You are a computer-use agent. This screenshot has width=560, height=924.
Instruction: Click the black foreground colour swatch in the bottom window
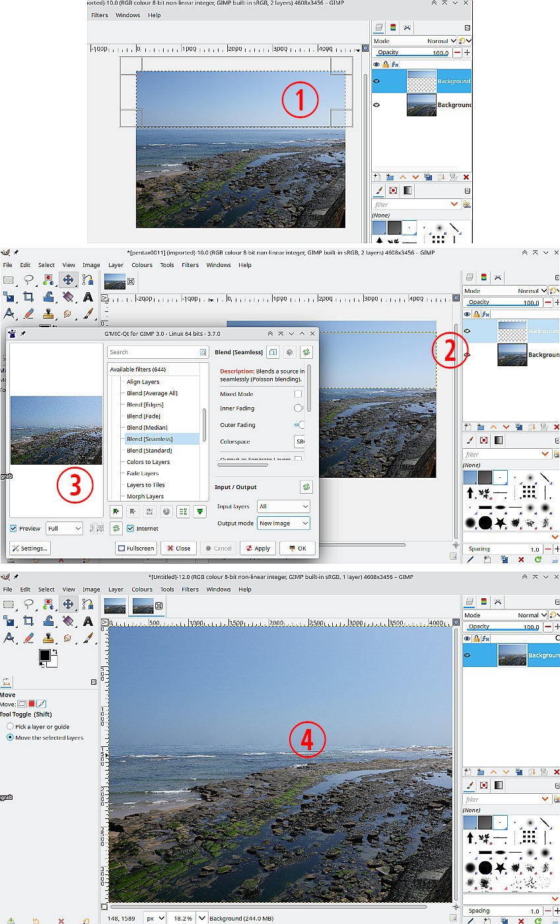(44, 655)
